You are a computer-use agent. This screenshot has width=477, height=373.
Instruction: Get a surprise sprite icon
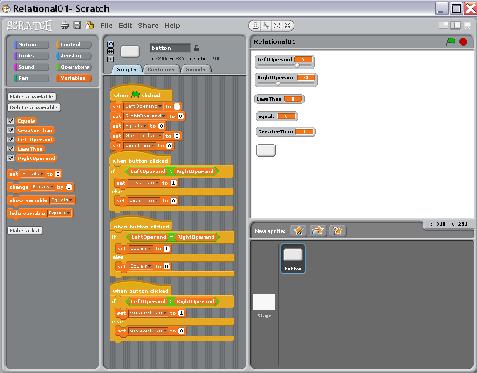pos(337,231)
